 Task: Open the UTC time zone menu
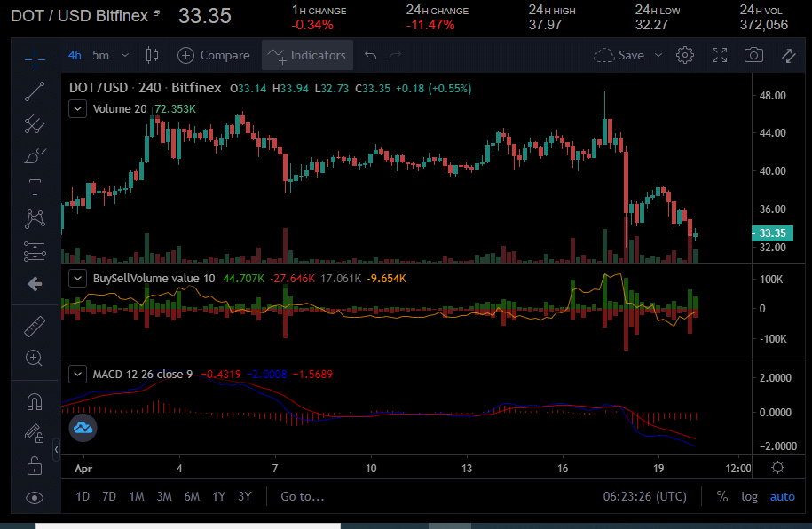645,497
